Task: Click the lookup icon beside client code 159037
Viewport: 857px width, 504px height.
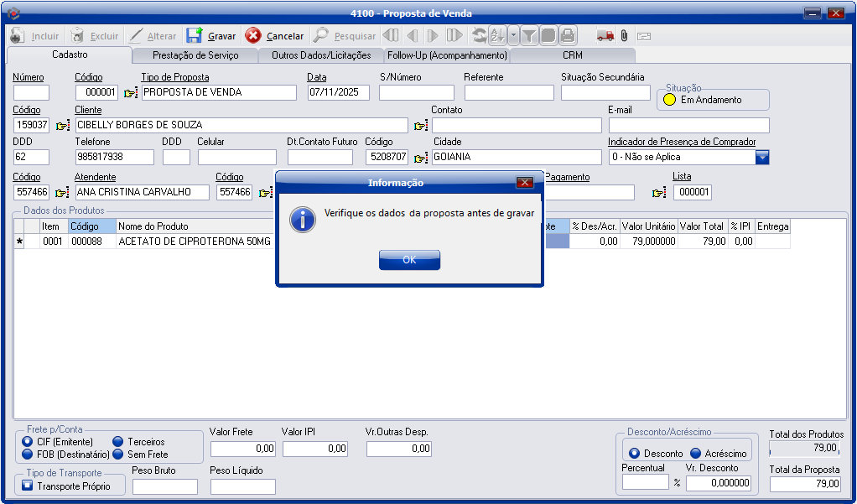Action: 63,126
